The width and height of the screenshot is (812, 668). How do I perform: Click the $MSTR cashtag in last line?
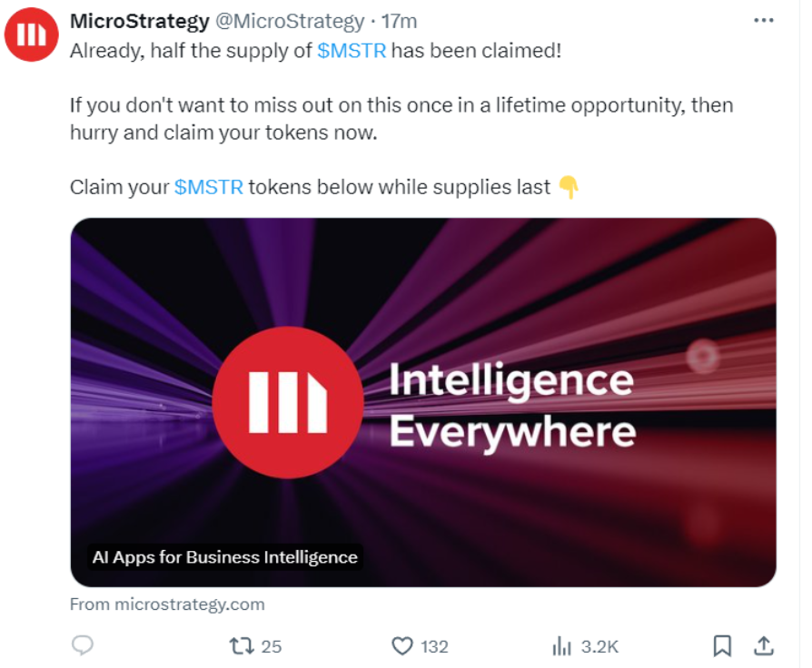[x=209, y=187]
